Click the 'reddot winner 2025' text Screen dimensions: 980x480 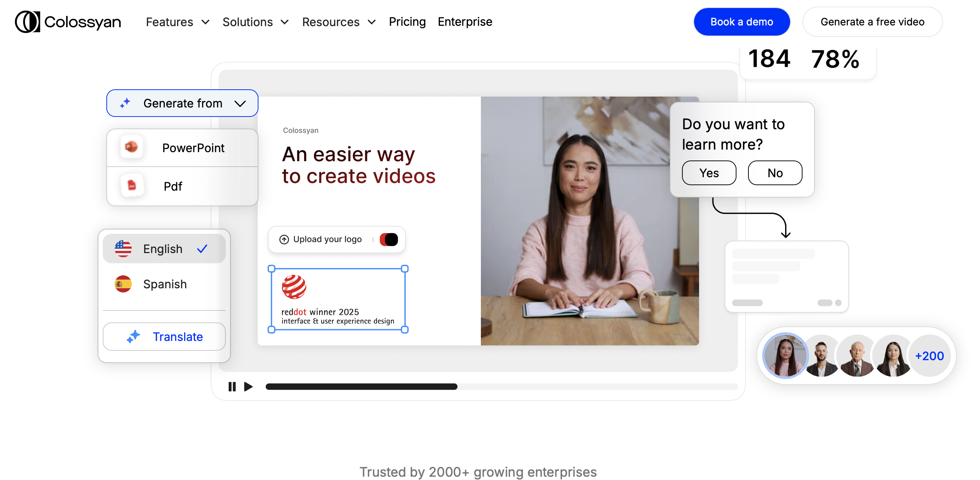[x=320, y=312]
